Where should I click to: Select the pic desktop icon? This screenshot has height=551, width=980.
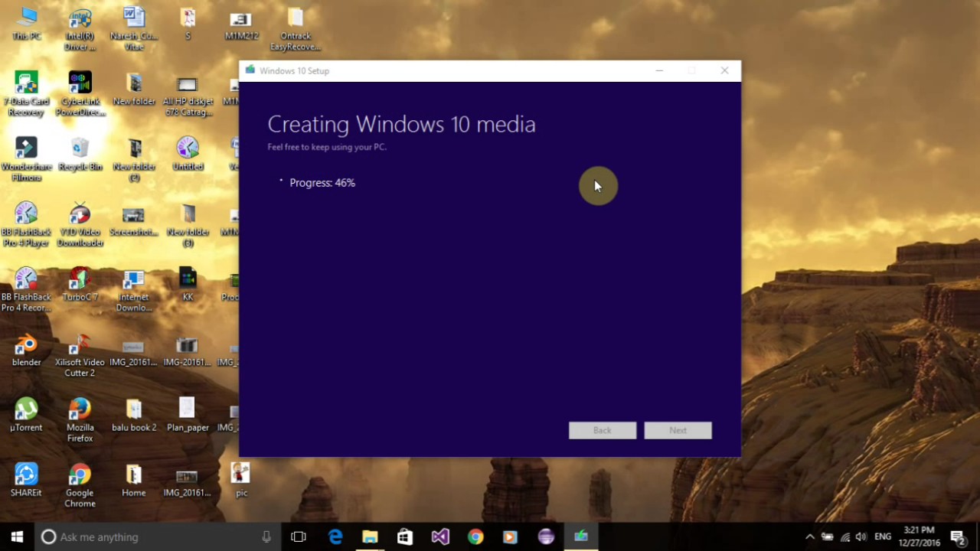pyautogui.click(x=241, y=479)
